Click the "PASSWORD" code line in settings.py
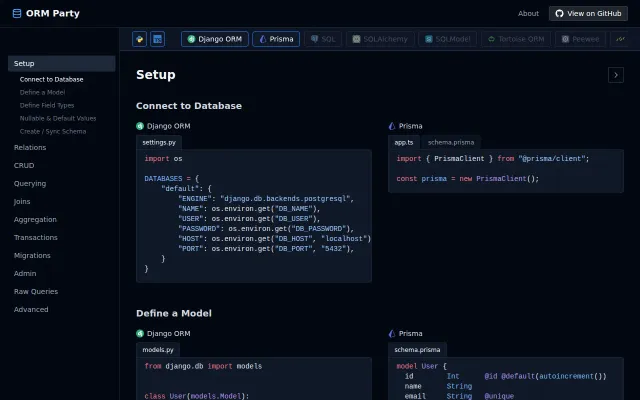Screen dimensions: 640x400 [266, 229]
